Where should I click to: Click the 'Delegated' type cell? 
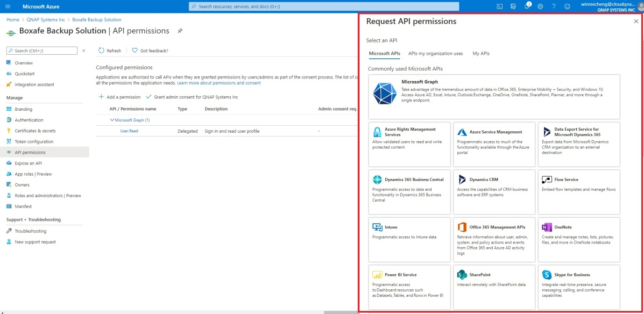pos(188,131)
